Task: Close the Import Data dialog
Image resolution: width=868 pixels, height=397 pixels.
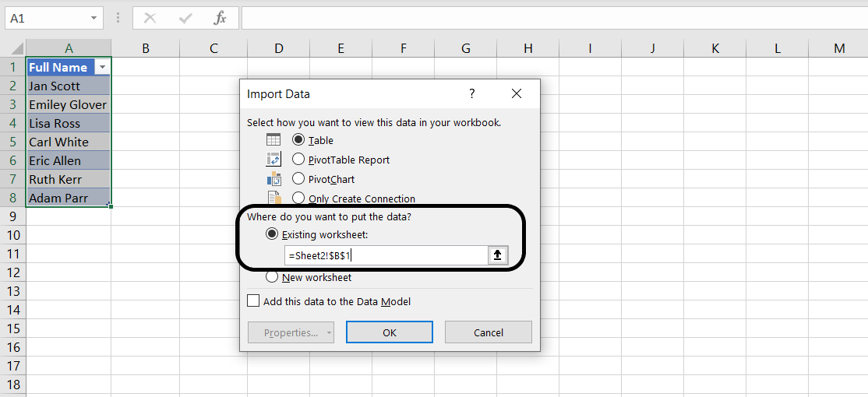Action: (x=516, y=93)
